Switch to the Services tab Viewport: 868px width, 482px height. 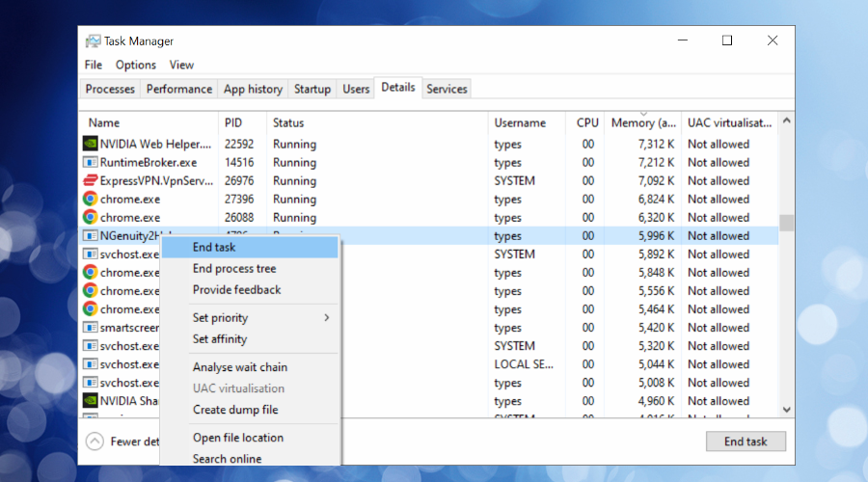click(447, 89)
